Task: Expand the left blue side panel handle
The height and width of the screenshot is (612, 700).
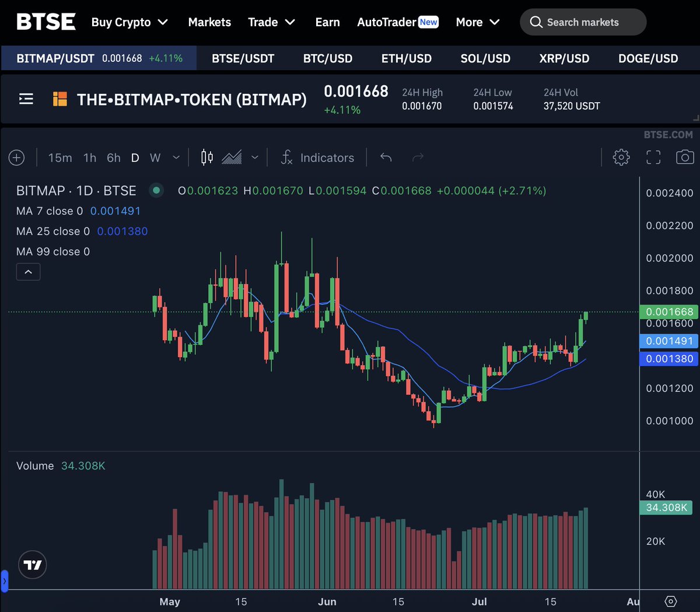Action: click(4, 581)
